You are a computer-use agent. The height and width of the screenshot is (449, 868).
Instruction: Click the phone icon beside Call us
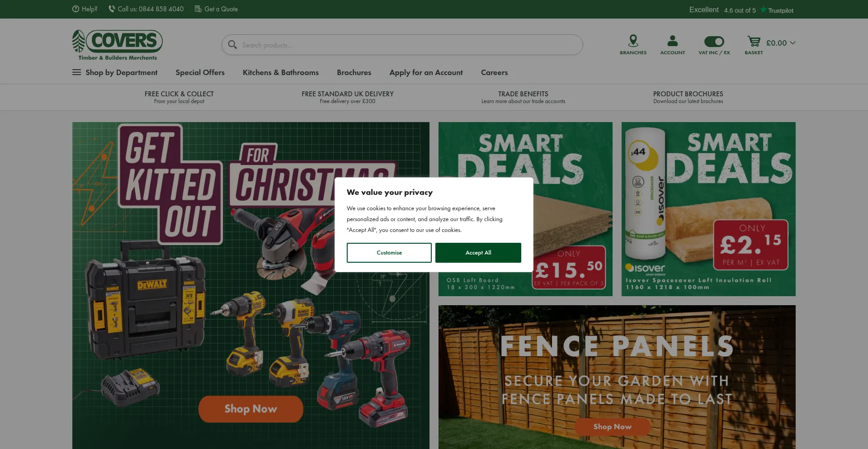pyautogui.click(x=112, y=9)
